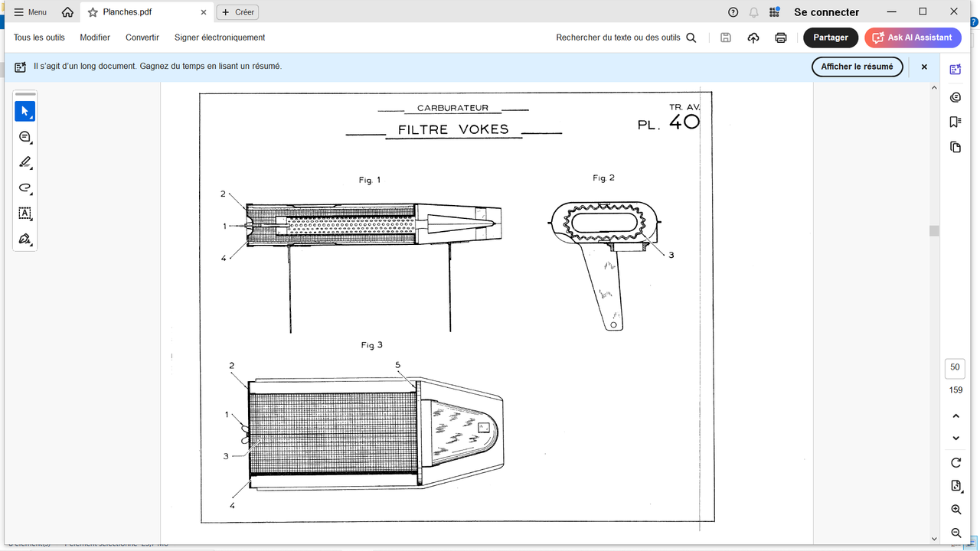Viewport: 980px width, 551px height.
Task: Switch to the Planches.pdf tab
Action: (x=147, y=12)
